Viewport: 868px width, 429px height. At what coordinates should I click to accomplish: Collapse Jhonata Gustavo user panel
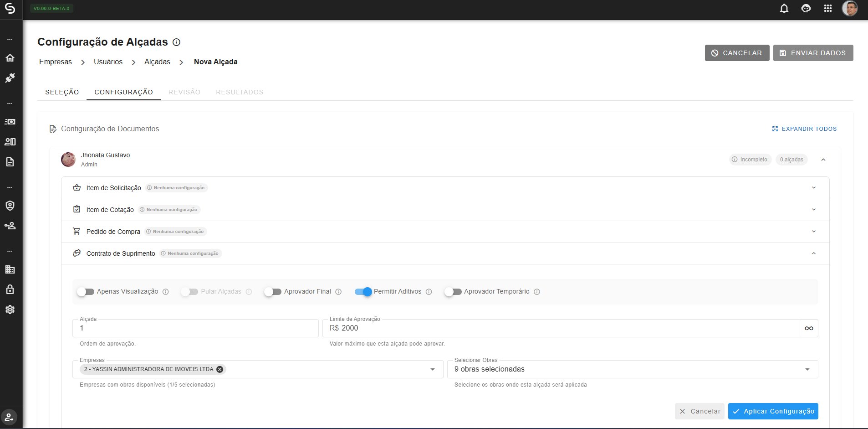[x=823, y=160]
